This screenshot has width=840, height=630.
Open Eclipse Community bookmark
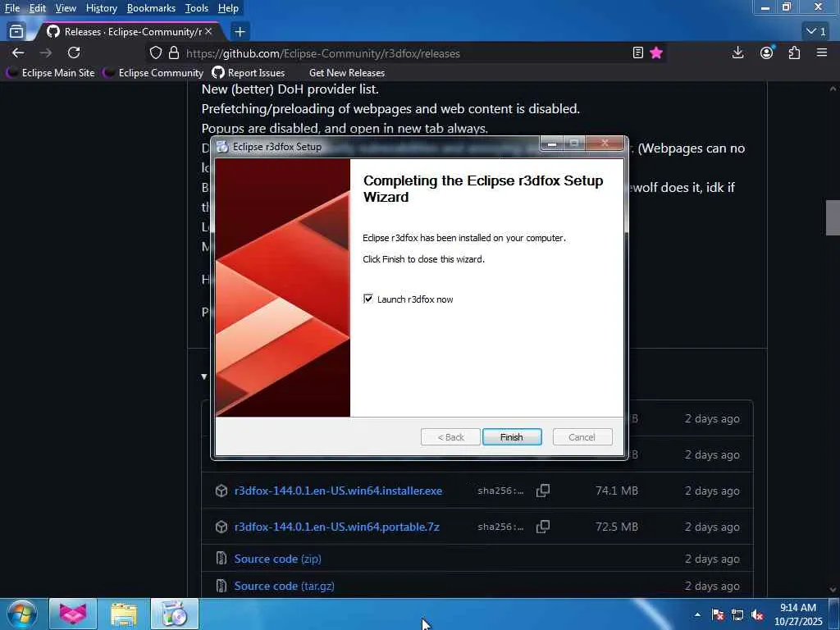[153, 73]
